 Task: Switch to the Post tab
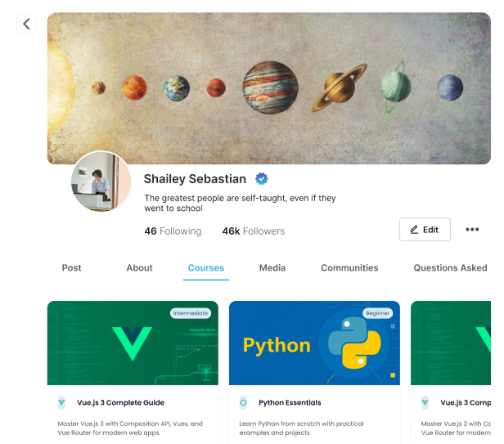point(72,267)
